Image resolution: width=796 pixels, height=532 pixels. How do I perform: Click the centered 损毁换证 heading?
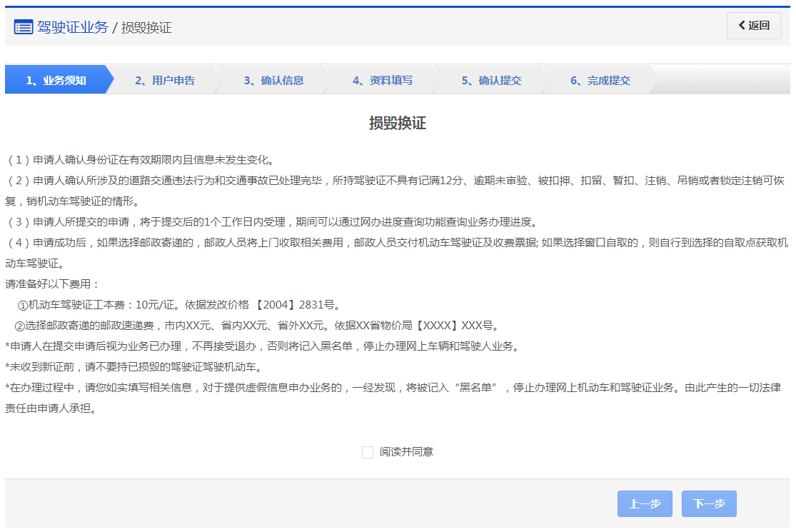pyautogui.click(x=398, y=123)
